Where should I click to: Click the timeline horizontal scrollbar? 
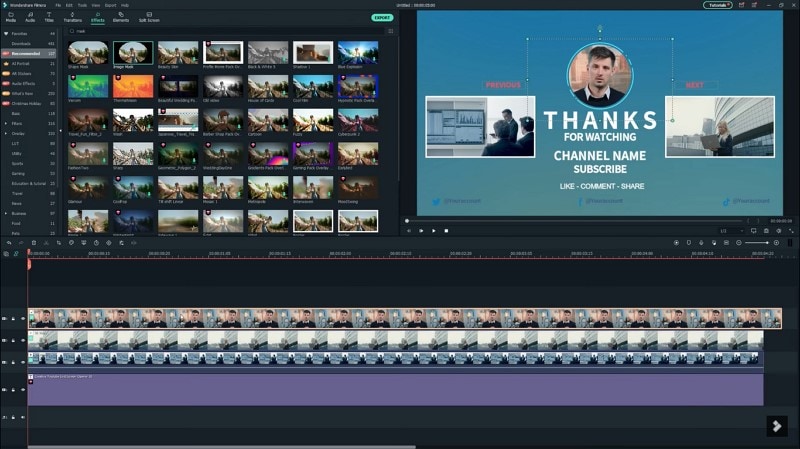point(221,447)
